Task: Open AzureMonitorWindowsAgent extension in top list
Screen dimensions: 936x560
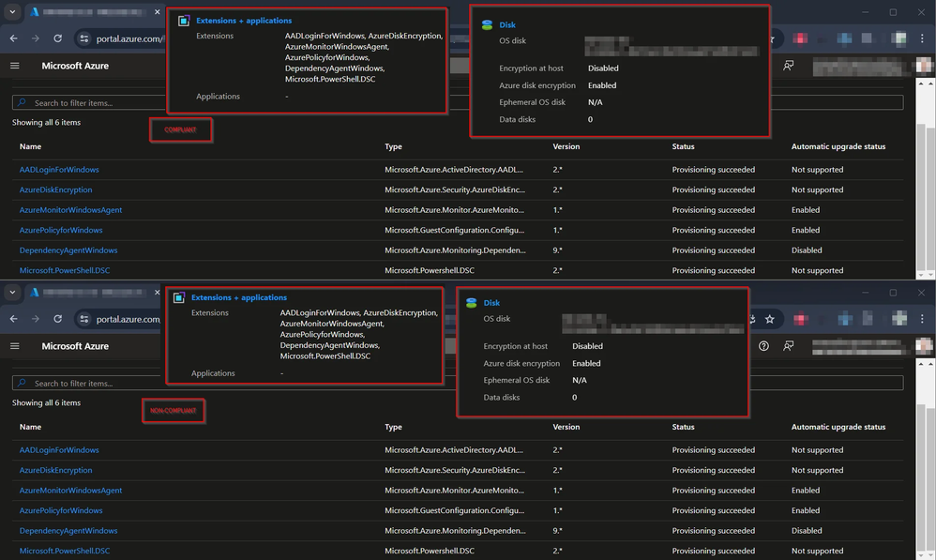Action: click(70, 210)
